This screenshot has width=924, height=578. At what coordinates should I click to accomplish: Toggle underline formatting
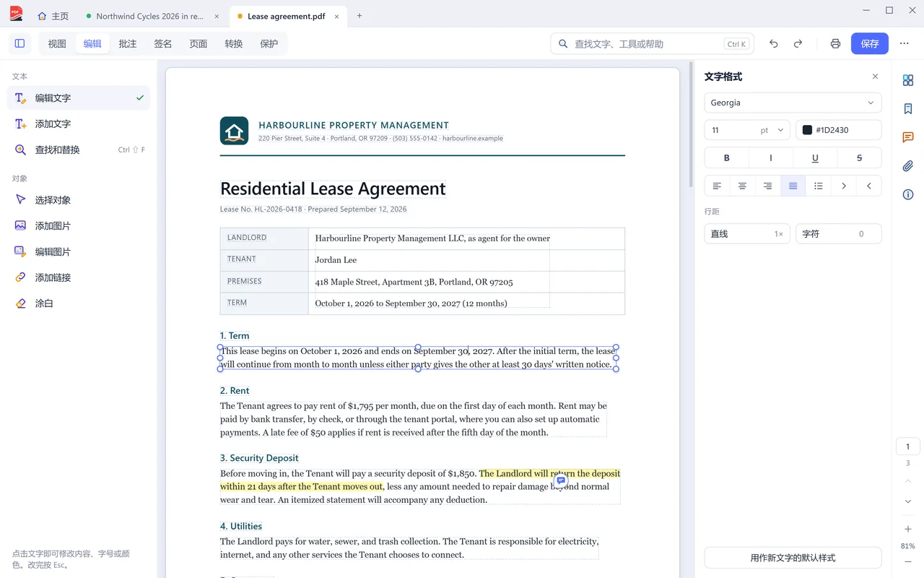tap(815, 158)
